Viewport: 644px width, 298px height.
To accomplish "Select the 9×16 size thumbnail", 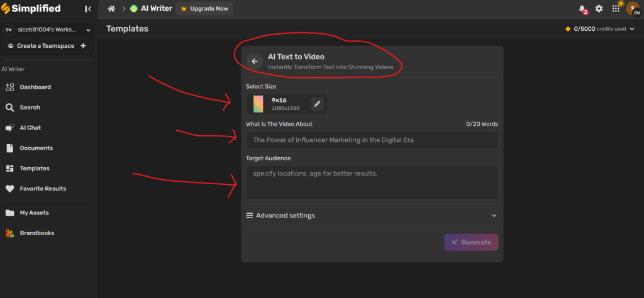I will coord(258,104).
